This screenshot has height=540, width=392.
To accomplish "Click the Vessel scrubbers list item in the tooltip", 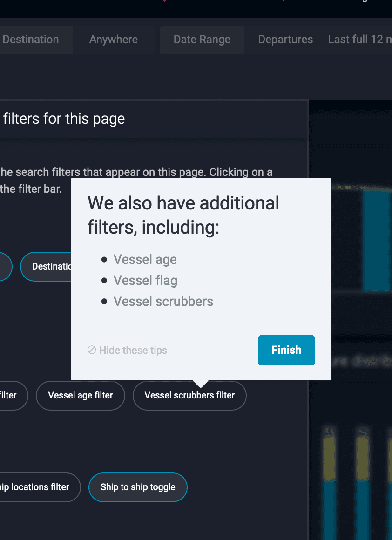I will coord(163,301).
